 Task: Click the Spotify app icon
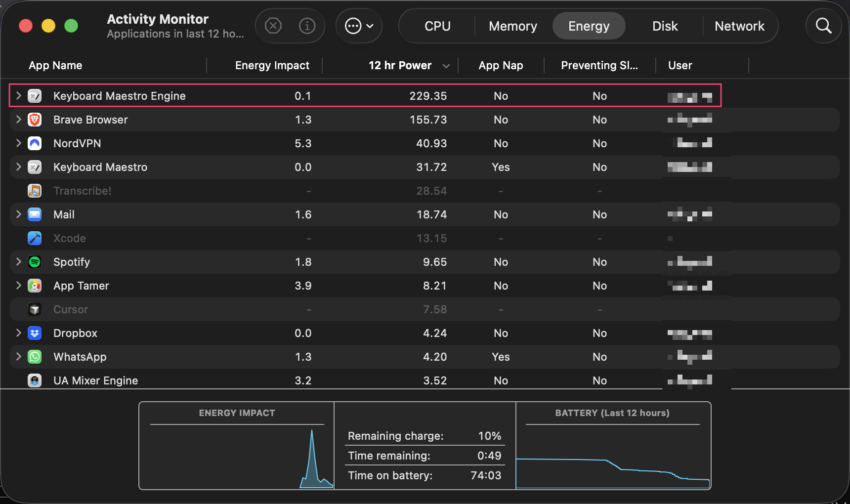35,262
